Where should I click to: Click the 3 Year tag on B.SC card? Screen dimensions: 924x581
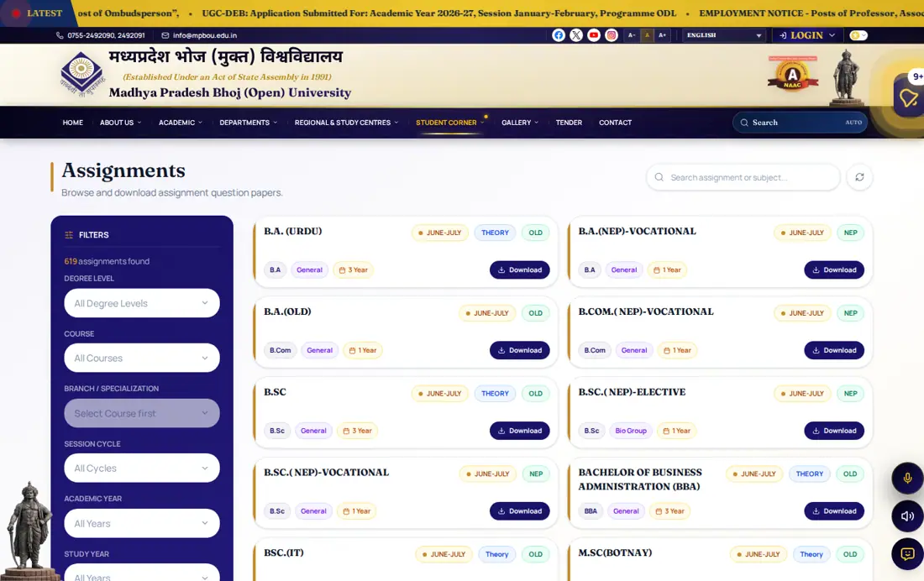[358, 431]
